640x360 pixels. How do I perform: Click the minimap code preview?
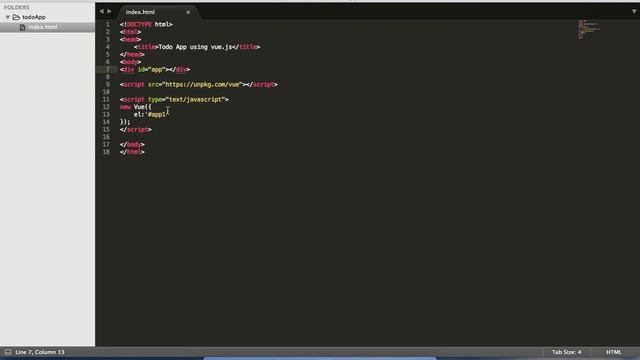(589, 29)
